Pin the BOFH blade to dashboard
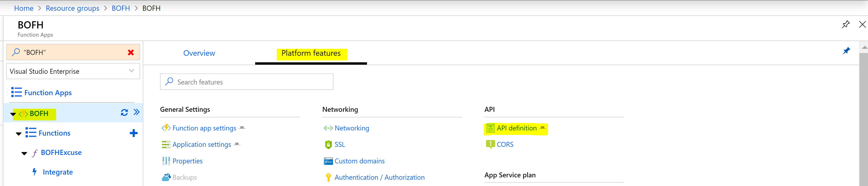 [845, 25]
